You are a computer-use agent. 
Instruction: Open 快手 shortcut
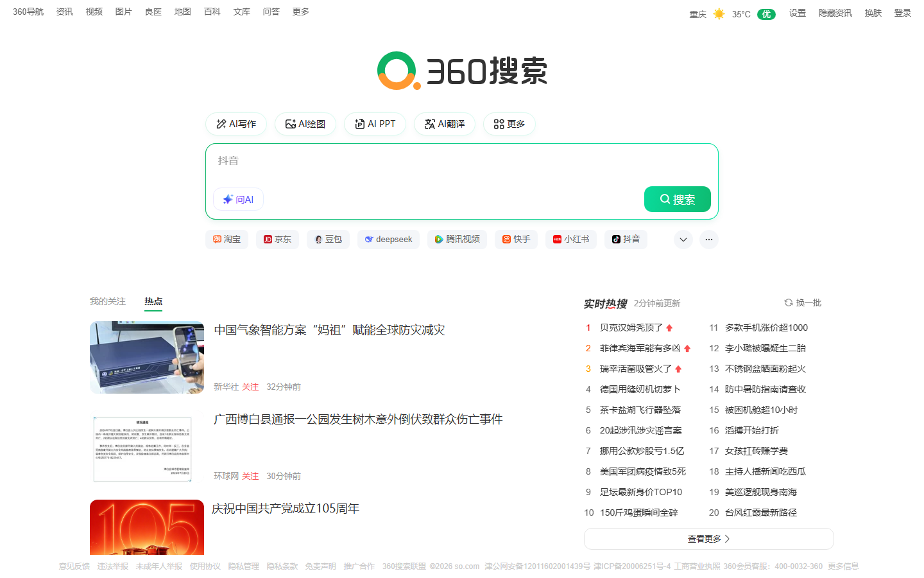(x=516, y=239)
